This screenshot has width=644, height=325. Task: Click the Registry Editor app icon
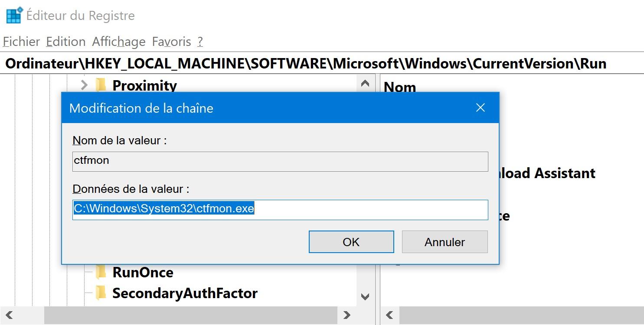click(x=14, y=15)
